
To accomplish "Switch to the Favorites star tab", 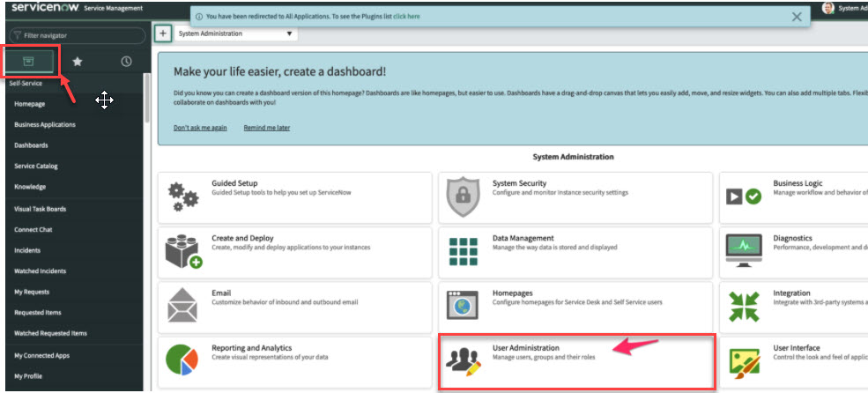I will [x=78, y=62].
